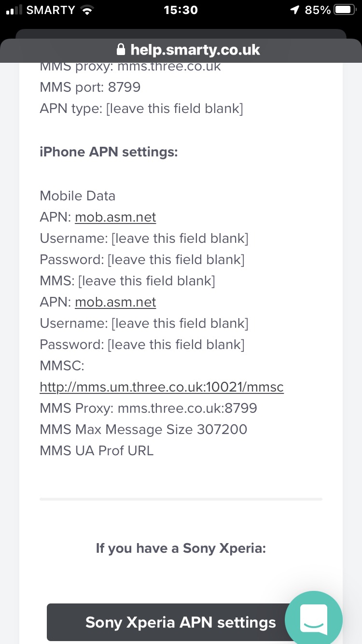The height and width of the screenshot is (644, 362).
Task: Tap the iPhone APN settings heading
Action: 109,152
